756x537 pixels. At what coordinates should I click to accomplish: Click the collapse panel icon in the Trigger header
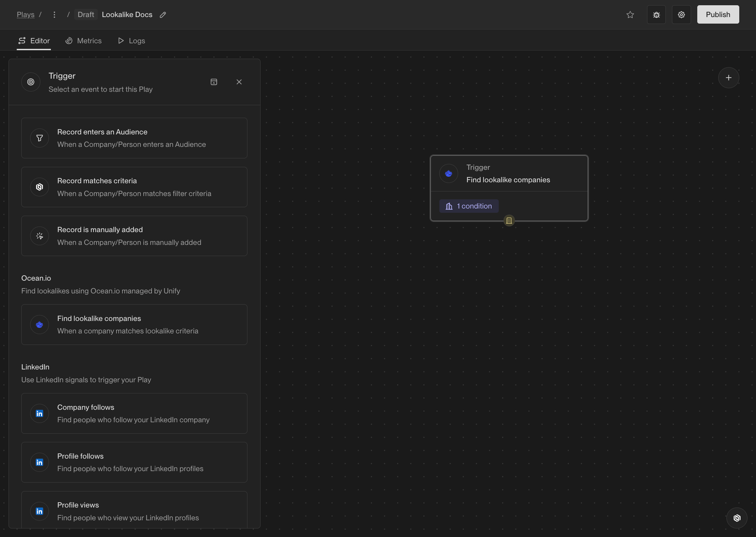click(214, 82)
